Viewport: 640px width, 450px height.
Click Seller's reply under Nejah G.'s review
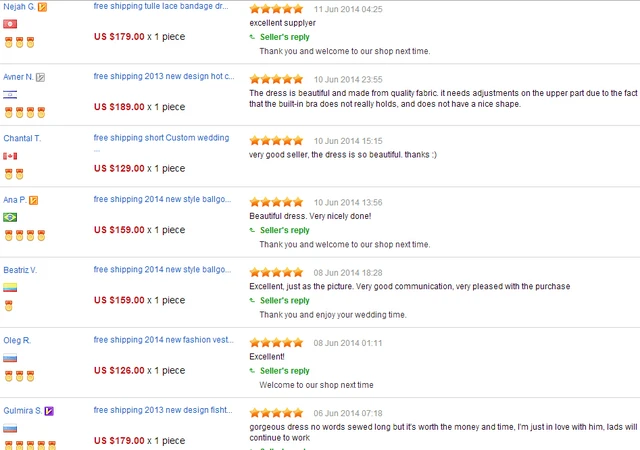[x=284, y=37]
